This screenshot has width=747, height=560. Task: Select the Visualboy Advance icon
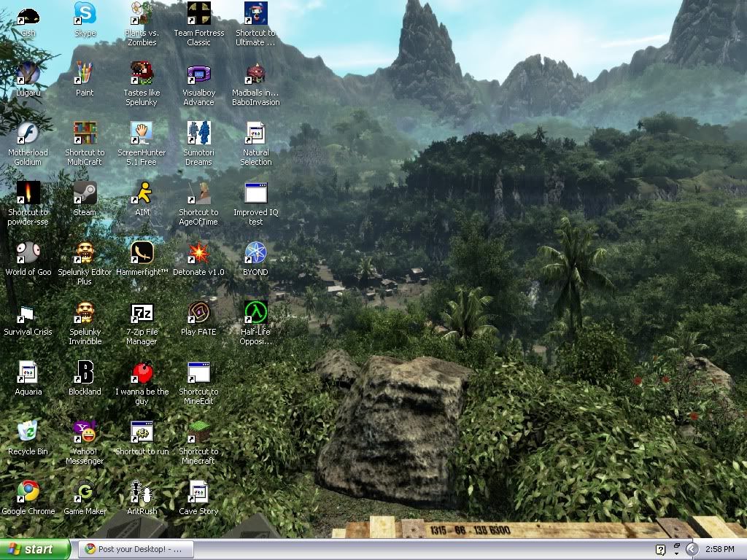(198, 74)
